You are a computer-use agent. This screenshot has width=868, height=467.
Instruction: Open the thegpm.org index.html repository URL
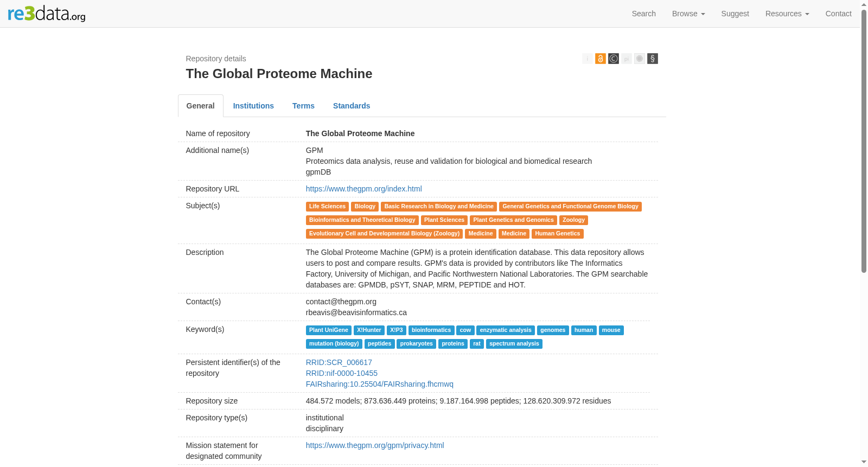coord(364,189)
